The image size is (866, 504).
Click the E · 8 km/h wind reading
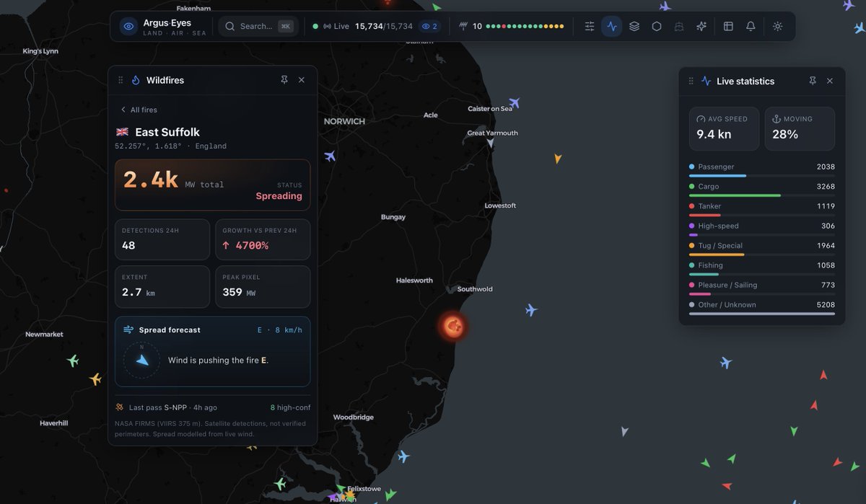pyautogui.click(x=280, y=330)
